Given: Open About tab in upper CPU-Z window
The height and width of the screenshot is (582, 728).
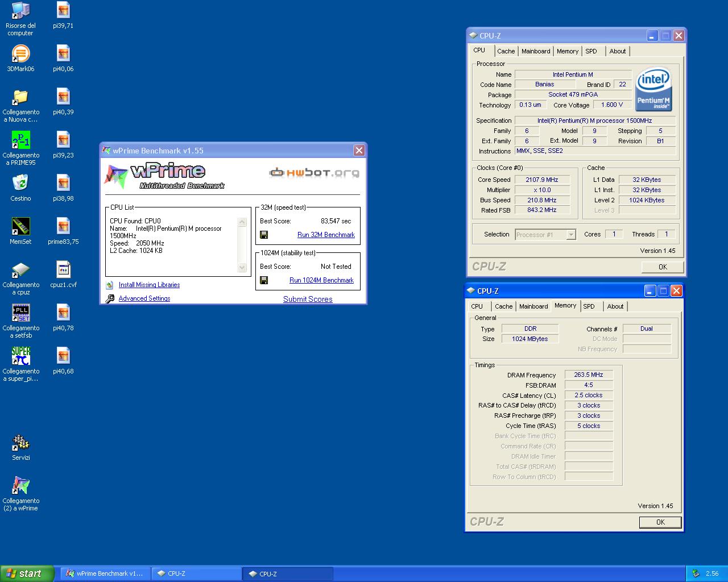Looking at the screenshot, I should point(618,51).
